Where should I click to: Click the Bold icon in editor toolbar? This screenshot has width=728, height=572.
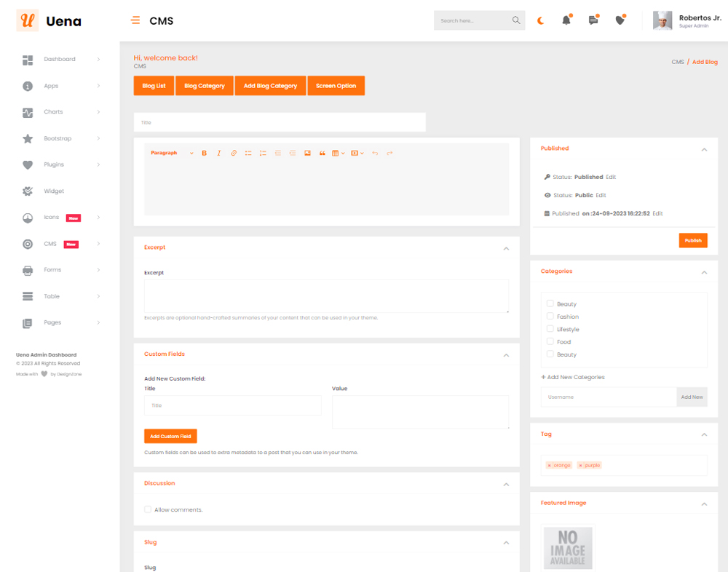pos(205,153)
